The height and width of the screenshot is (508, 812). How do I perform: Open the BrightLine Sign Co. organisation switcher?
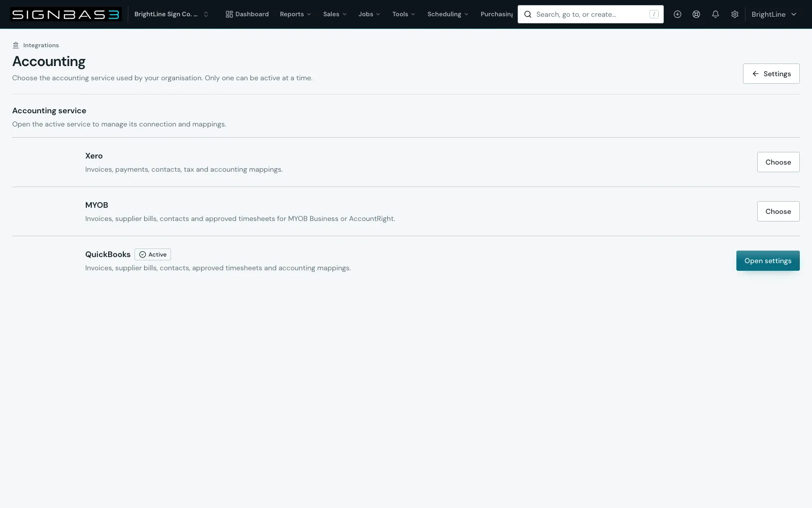click(172, 14)
